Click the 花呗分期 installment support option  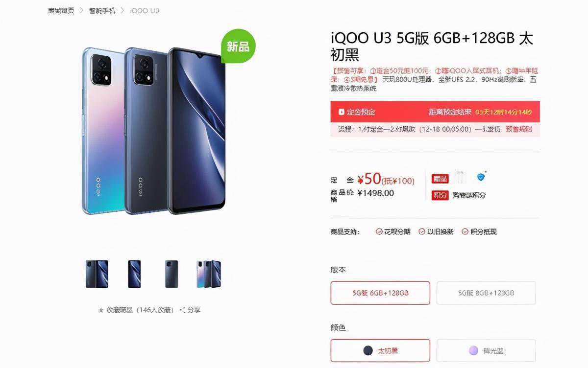coord(393,231)
